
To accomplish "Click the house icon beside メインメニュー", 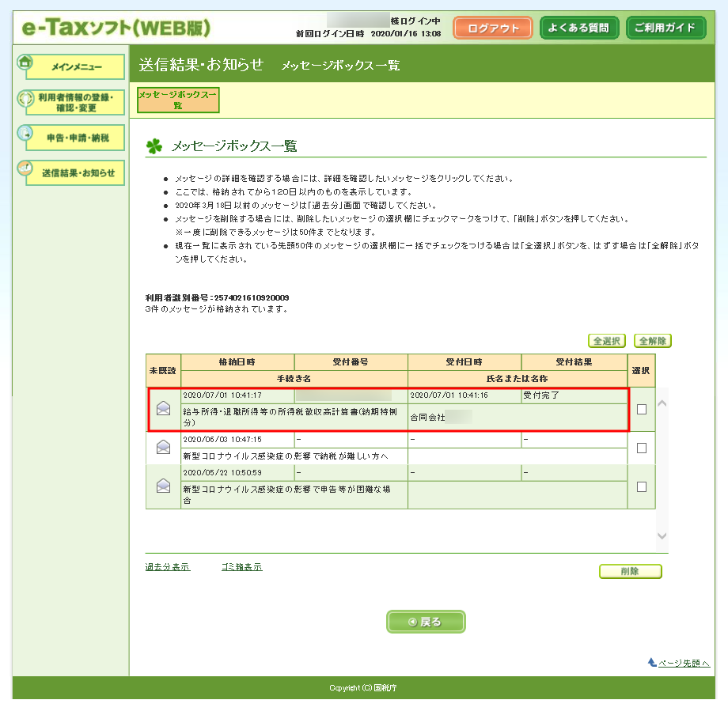I will pos(25,62).
